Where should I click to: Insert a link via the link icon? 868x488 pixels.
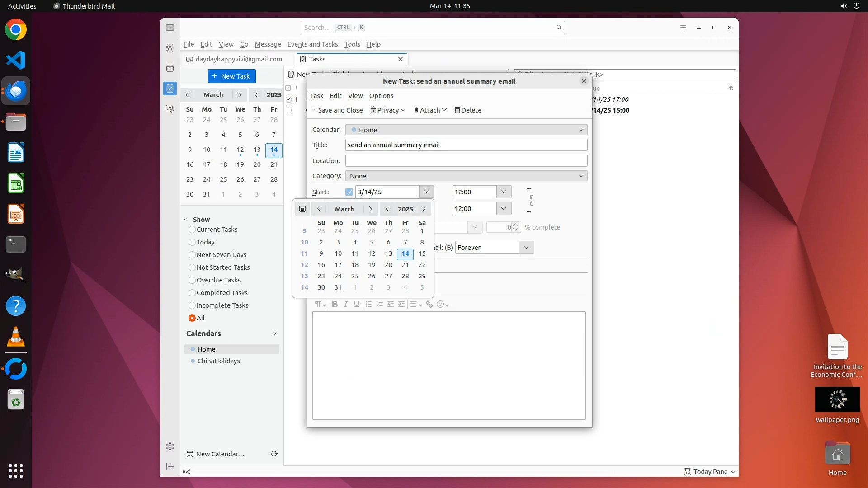[429, 305]
